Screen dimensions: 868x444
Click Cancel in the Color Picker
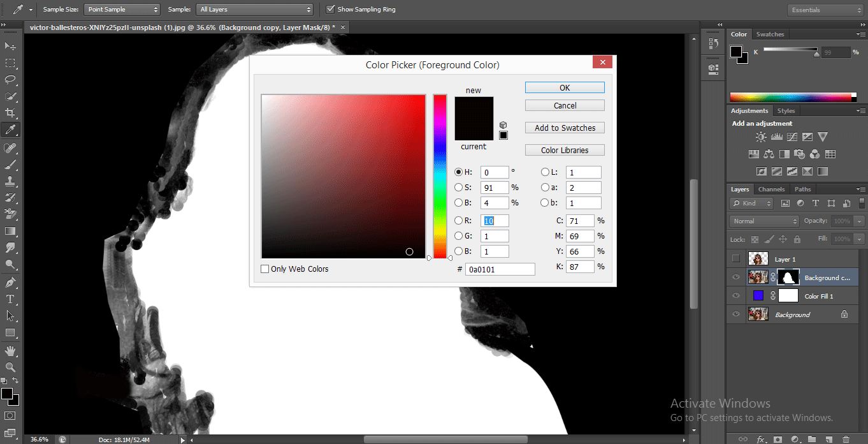tap(565, 106)
